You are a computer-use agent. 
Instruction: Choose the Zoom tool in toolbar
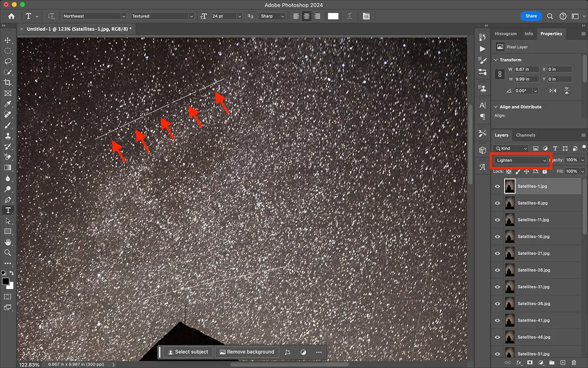point(8,253)
